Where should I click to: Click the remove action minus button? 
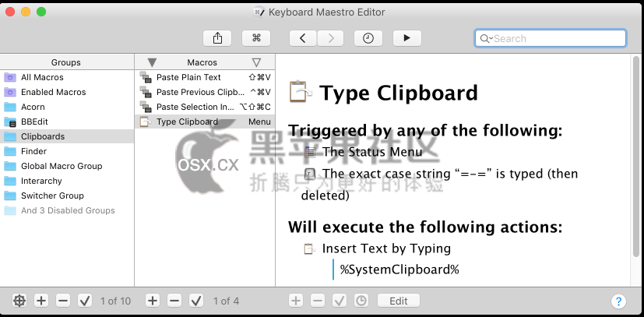click(318, 301)
